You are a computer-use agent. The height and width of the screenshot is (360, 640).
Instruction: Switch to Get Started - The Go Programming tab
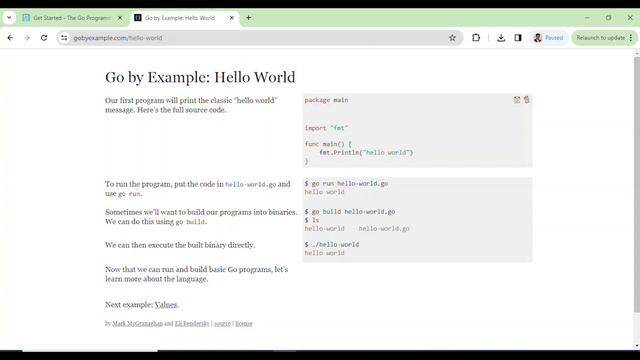[x=72, y=18]
